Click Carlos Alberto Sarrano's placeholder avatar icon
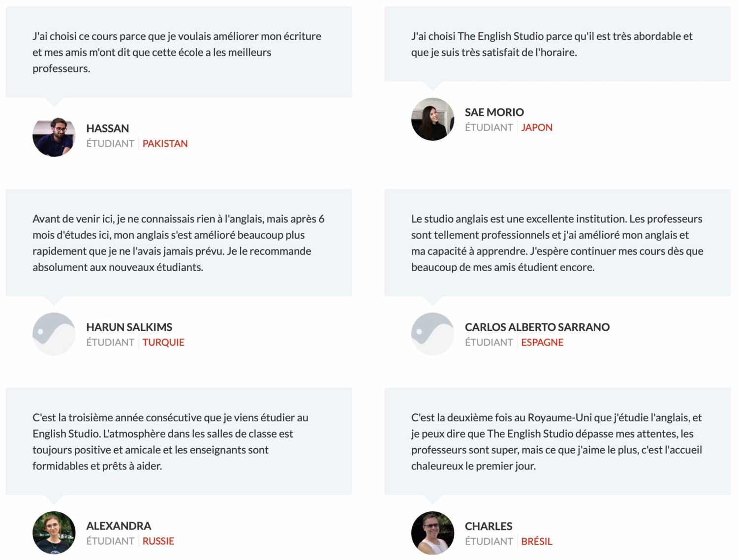Viewport: 738px width, 560px height. click(x=432, y=334)
